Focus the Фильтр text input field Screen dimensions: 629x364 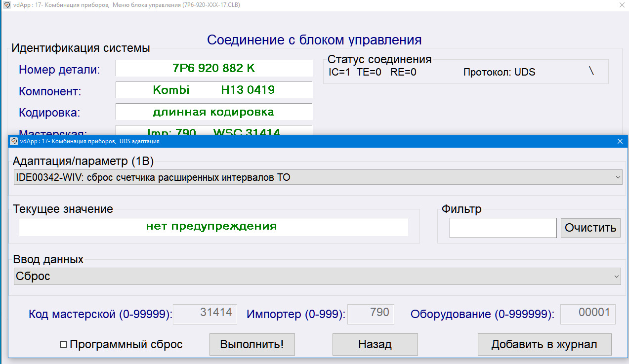click(x=503, y=228)
